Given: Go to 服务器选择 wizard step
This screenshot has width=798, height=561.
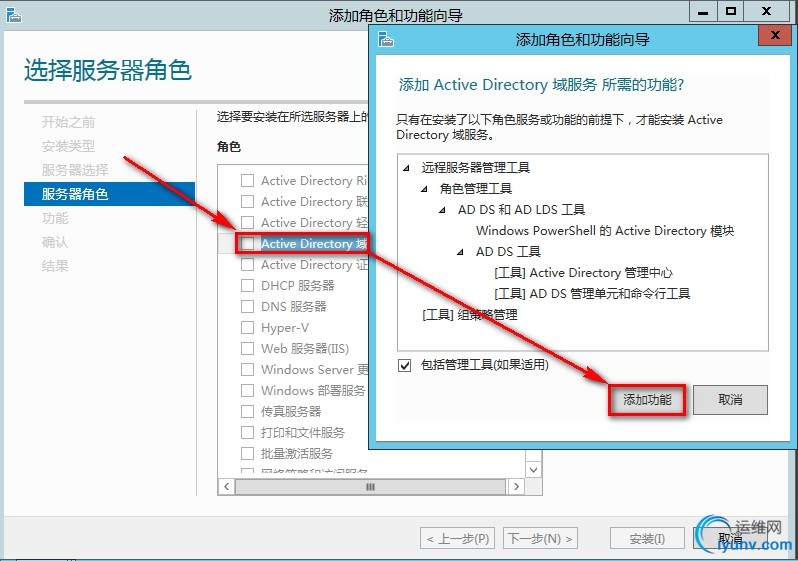Looking at the screenshot, I should [x=75, y=170].
